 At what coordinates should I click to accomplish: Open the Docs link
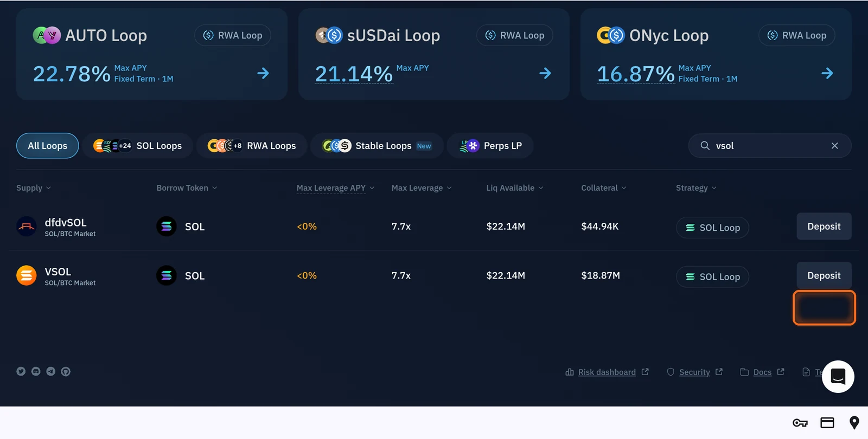[x=762, y=372]
